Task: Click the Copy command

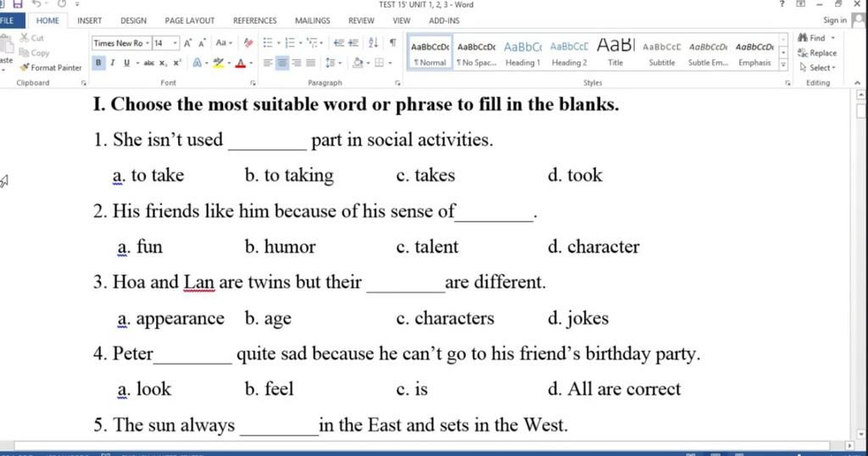Action: click(x=34, y=53)
